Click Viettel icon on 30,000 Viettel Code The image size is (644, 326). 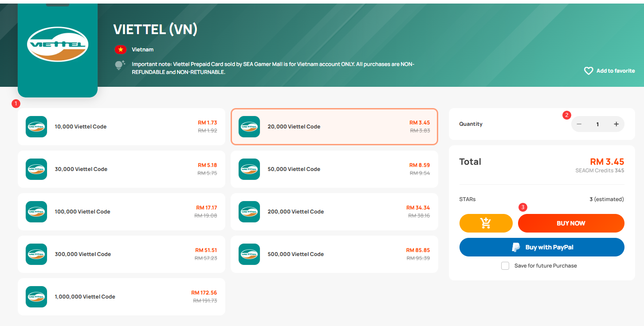36,169
